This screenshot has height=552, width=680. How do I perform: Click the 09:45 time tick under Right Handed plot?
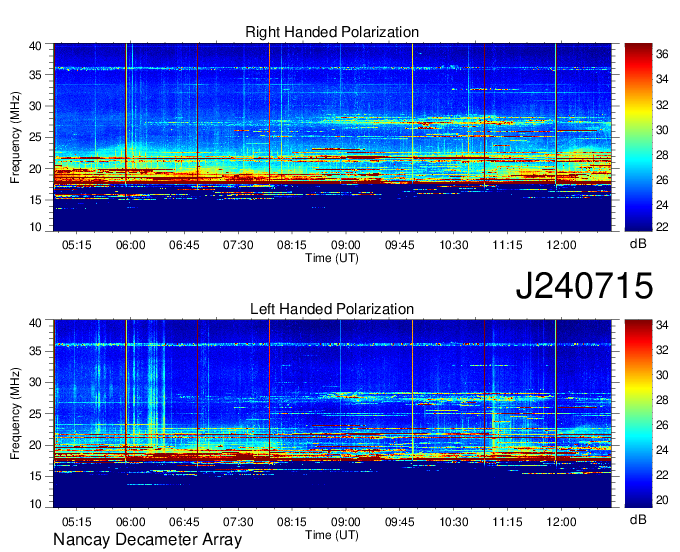point(400,245)
